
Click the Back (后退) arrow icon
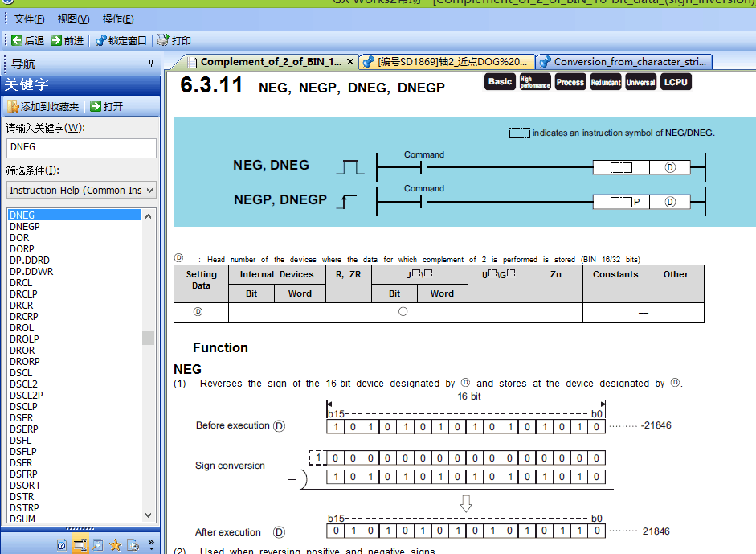[17, 40]
